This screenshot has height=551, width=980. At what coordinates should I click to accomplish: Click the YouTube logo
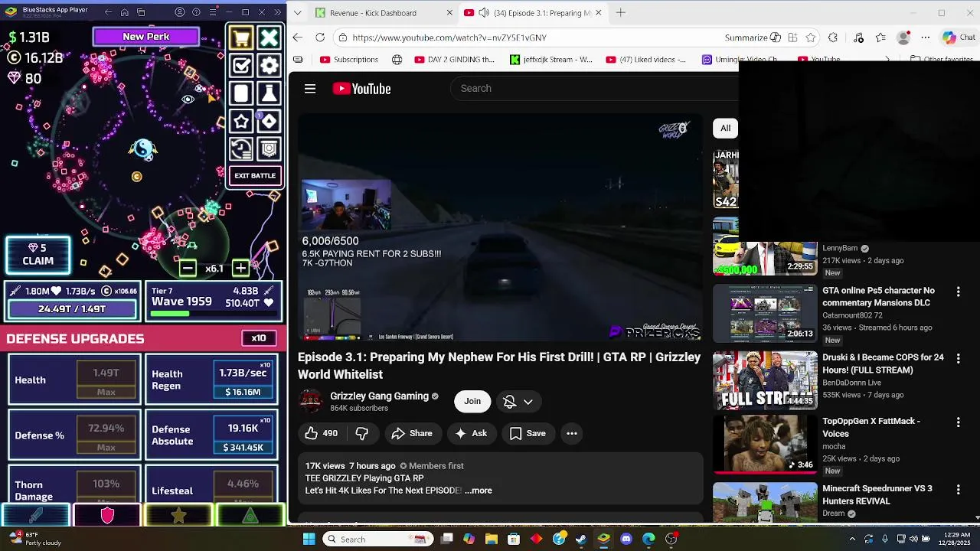(x=361, y=89)
